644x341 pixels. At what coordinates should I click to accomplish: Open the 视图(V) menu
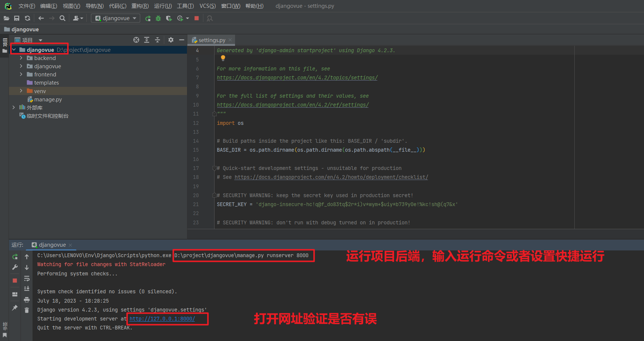[72, 6]
